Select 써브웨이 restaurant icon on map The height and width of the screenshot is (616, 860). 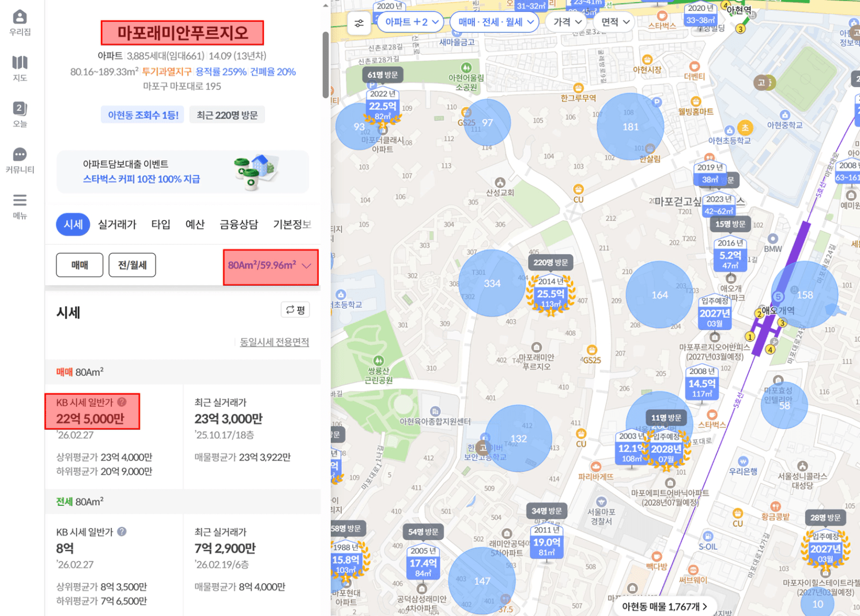pos(693,570)
